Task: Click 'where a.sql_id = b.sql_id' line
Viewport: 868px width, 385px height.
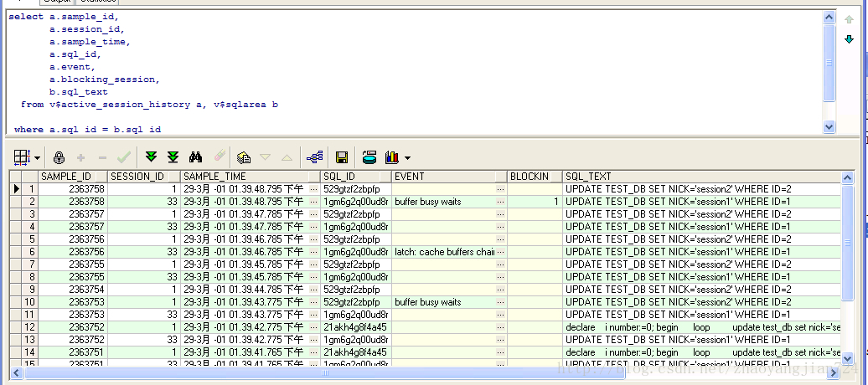Action: coord(87,130)
